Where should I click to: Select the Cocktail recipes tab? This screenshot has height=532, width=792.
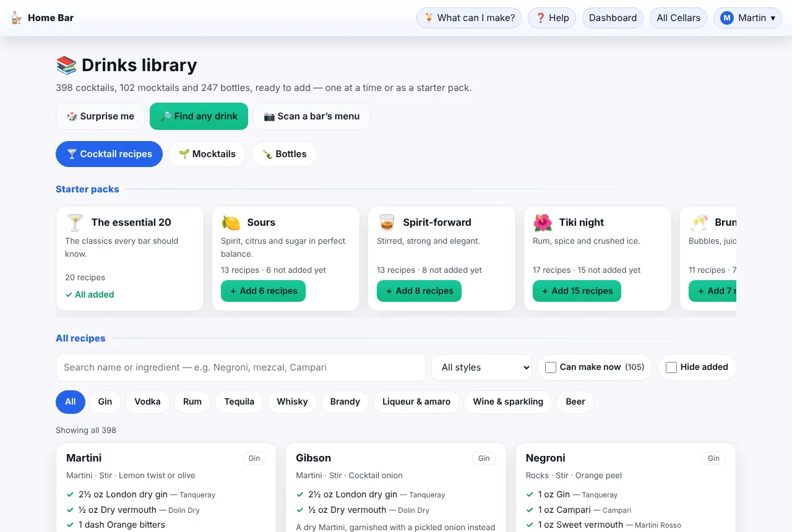pos(109,154)
